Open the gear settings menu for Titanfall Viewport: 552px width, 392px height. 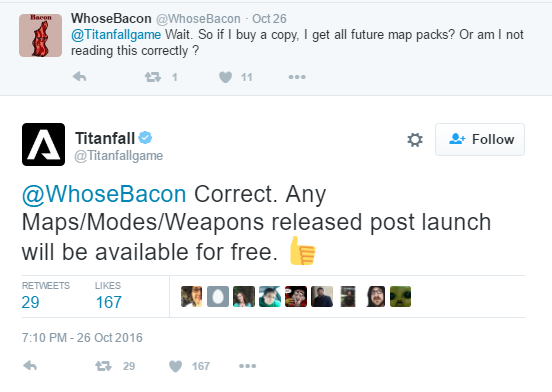[415, 140]
